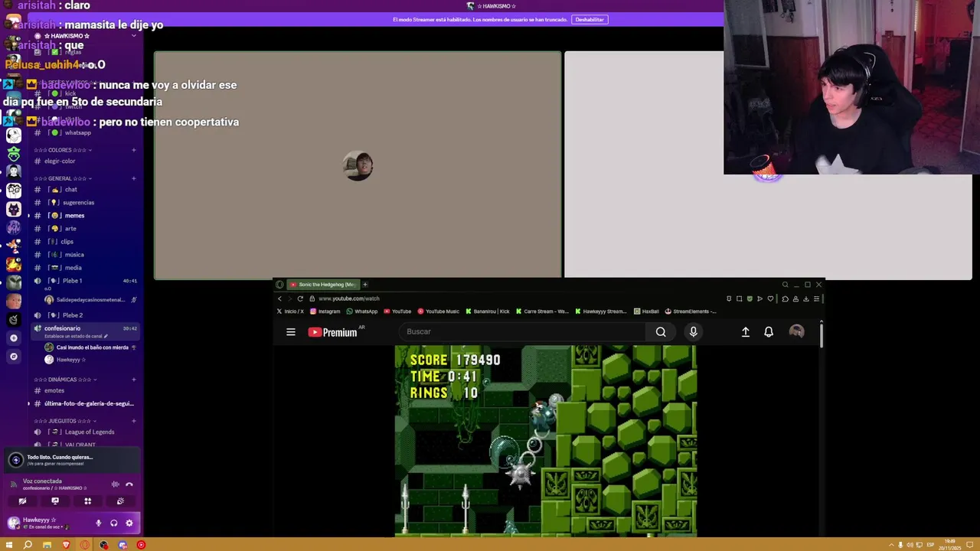
Task: Open the Discord soundboard button
Action: click(x=120, y=501)
